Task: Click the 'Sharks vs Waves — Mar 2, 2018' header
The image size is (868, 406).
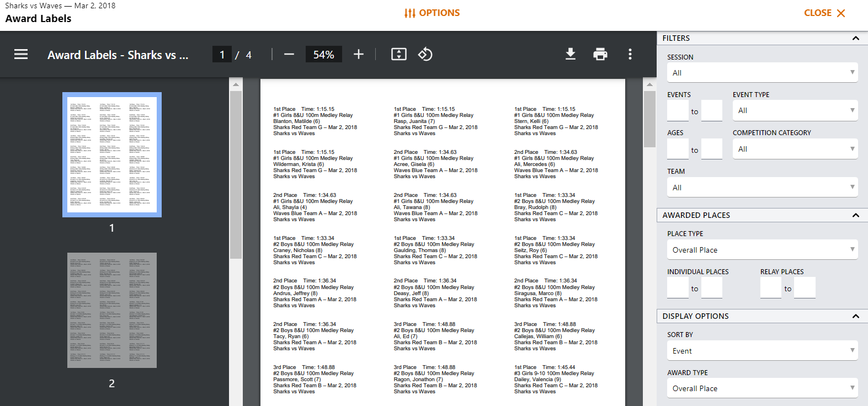Action: coord(60,6)
